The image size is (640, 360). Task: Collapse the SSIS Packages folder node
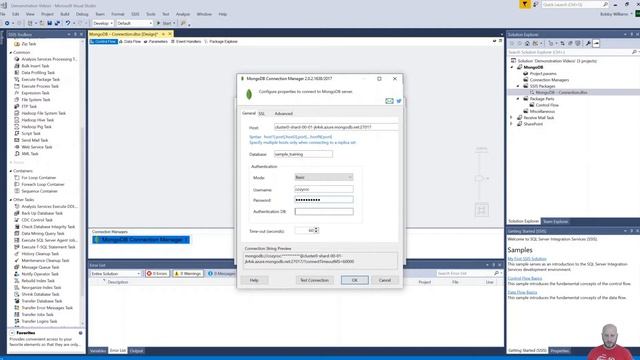(x=518, y=86)
